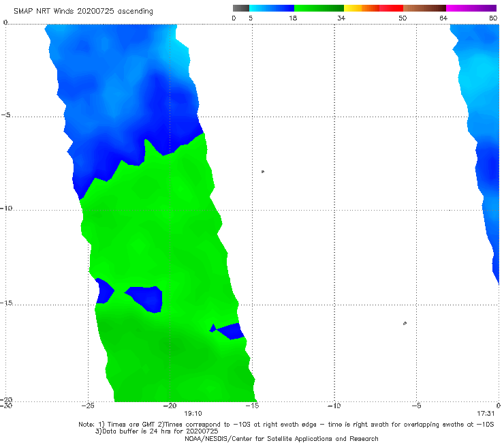Click the small island marker near -6 longitude, -16 latitude

[x=405, y=323]
